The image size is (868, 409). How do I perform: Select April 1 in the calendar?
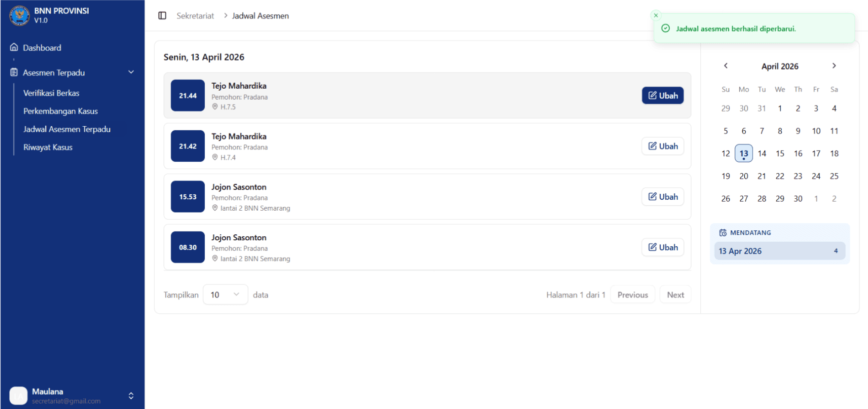click(780, 108)
